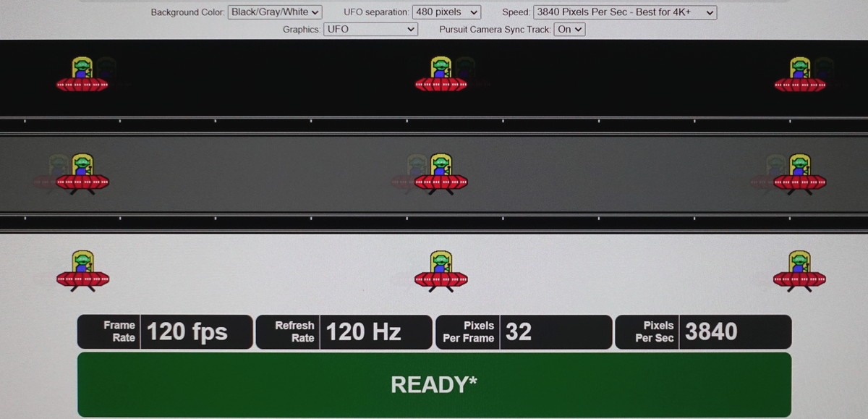868x419 pixels.
Task: Open the UFO separation dropdown
Action: pyautogui.click(x=446, y=12)
